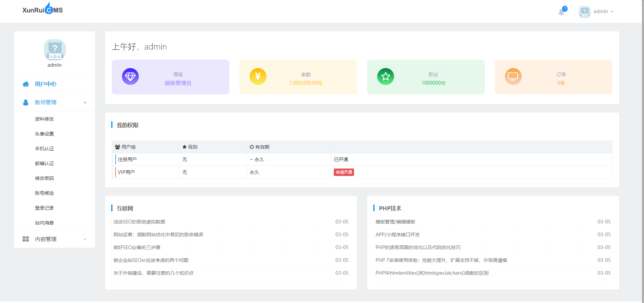Open 账号绑定 in sidebar
The width and height of the screenshot is (644, 303).
[44, 193]
